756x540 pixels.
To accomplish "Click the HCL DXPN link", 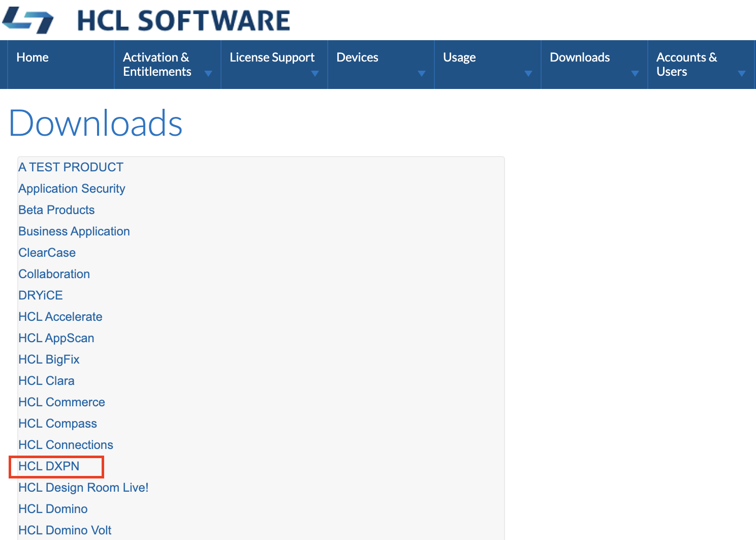I will pyautogui.click(x=49, y=466).
